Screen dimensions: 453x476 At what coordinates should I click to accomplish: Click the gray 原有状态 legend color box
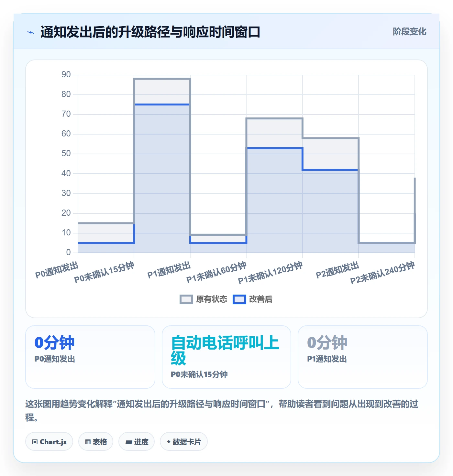(186, 299)
